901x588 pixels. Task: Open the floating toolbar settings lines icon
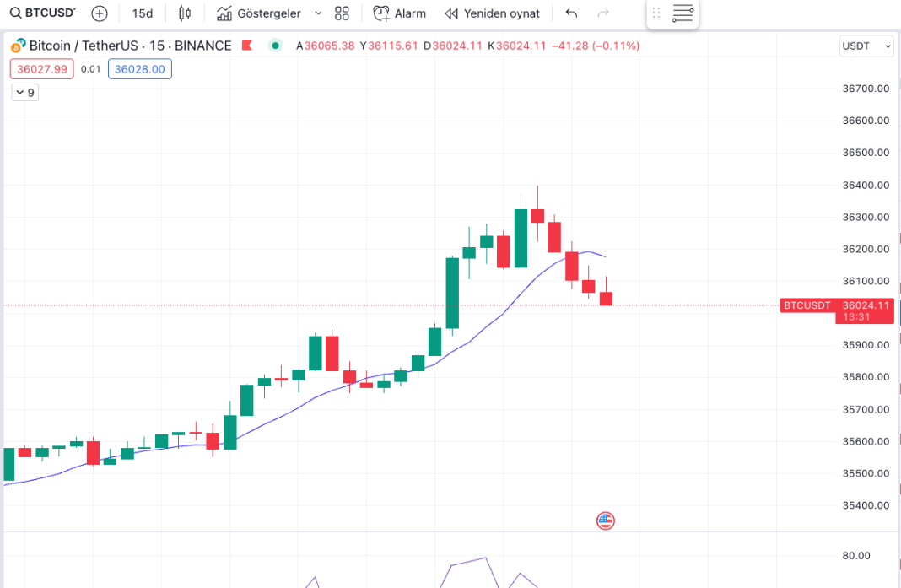682,13
